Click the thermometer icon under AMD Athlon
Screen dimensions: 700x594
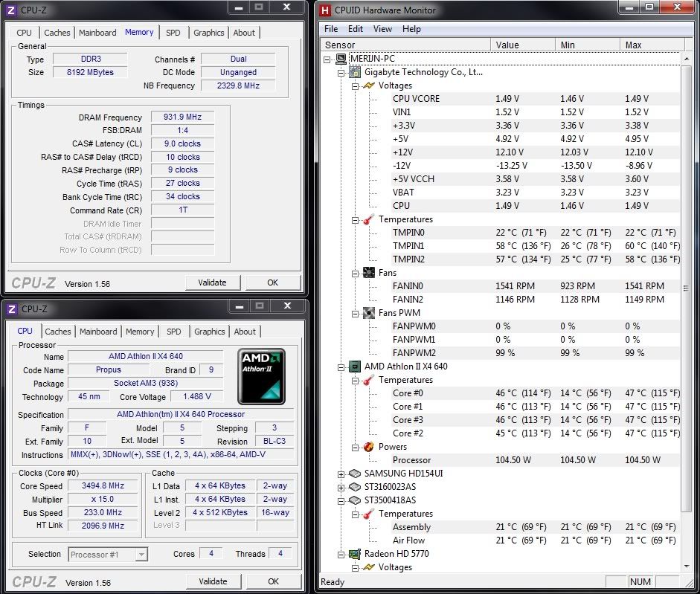click(369, 380)
